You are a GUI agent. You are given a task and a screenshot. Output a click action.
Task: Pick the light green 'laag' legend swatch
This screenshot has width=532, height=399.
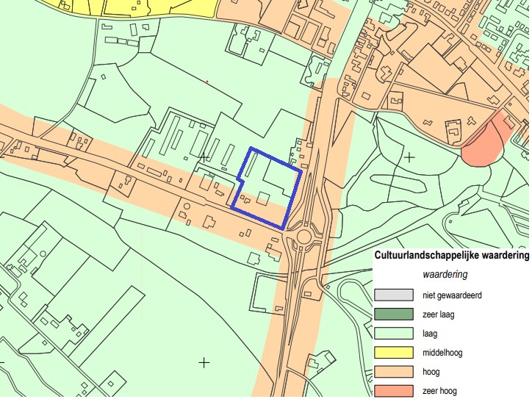click(393, 334)
